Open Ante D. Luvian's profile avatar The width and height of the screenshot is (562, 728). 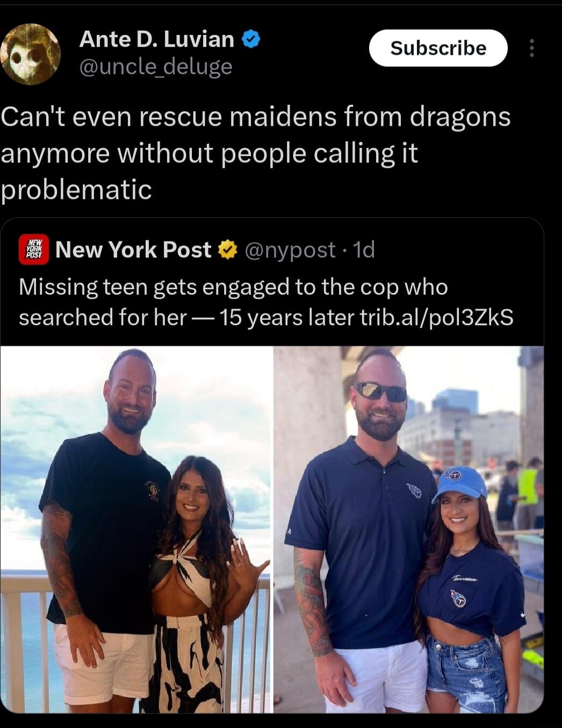pyautogui.click(x=30, y=54)
